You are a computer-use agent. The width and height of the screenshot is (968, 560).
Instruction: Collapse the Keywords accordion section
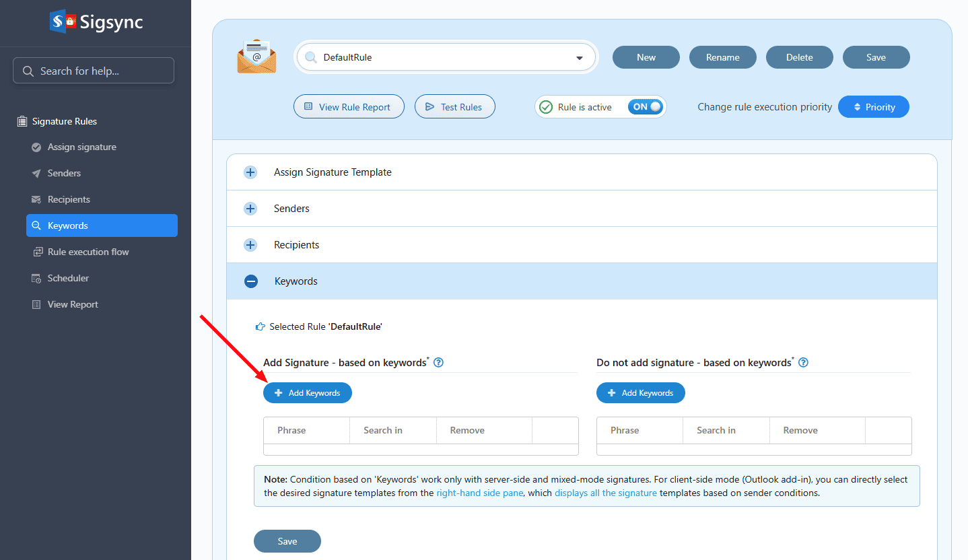pos(251,281)
